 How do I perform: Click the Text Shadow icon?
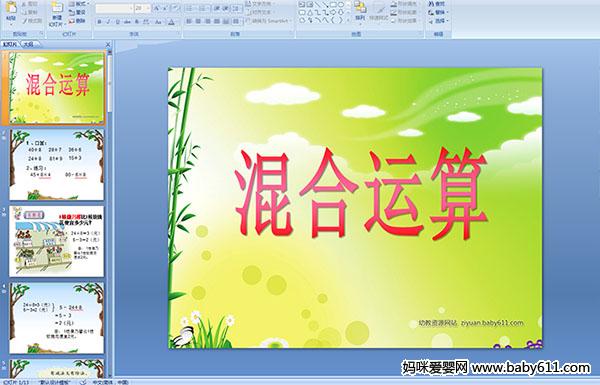click(x=137, y=22)
